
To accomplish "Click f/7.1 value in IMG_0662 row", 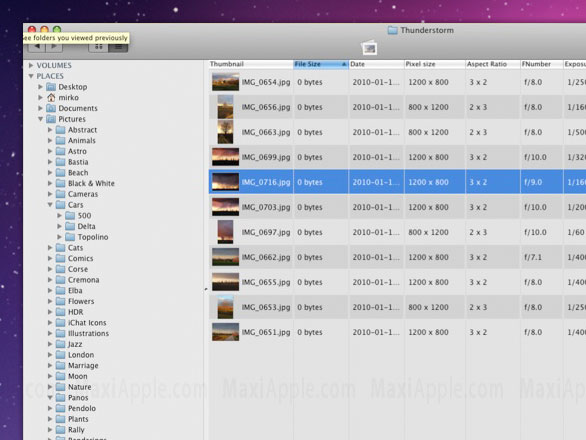I will coord(533,257).
